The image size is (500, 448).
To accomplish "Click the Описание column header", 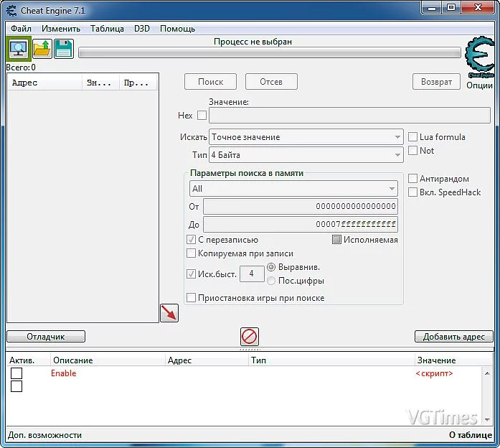I will [x=108, y=360].
